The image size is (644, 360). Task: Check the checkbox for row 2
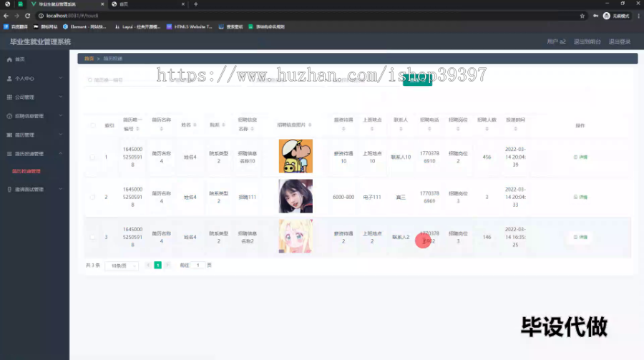click(93, 198)
